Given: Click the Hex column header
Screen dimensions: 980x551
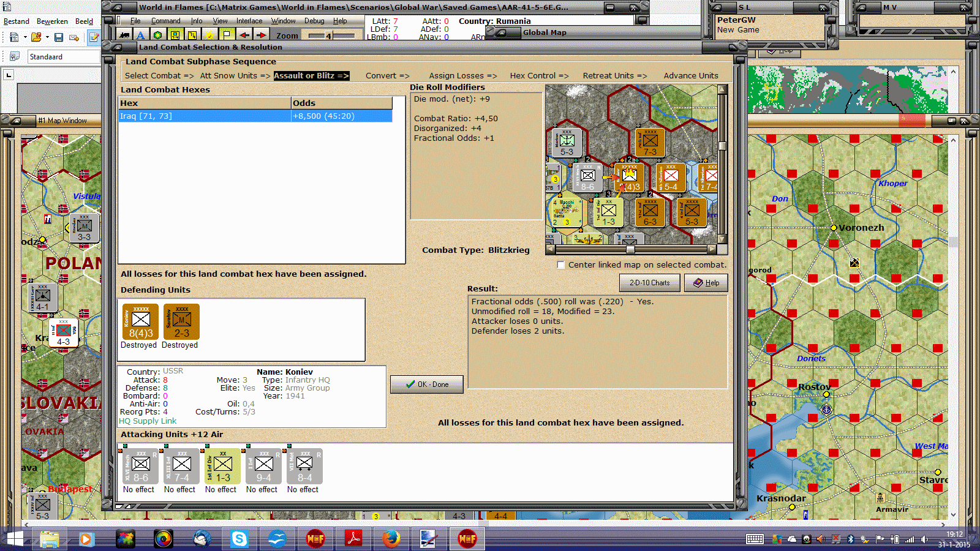Looking at the screenshot, I should 205,103.
